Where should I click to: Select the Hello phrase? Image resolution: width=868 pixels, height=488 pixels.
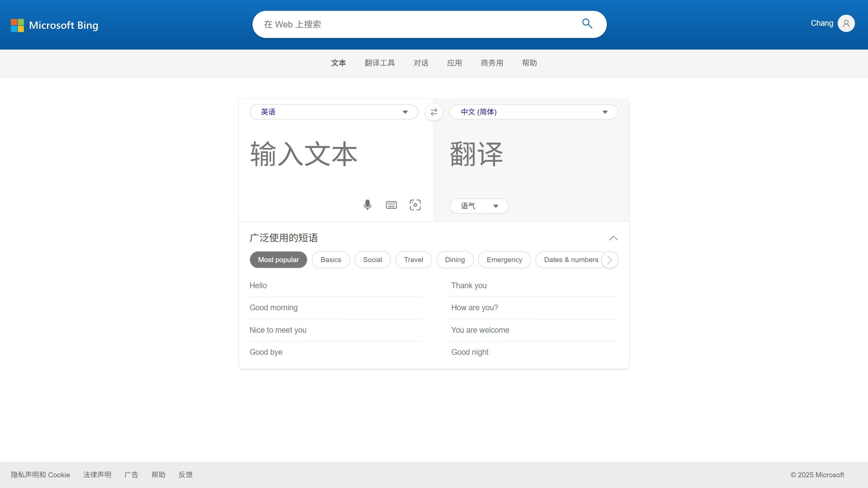(258, 285)
